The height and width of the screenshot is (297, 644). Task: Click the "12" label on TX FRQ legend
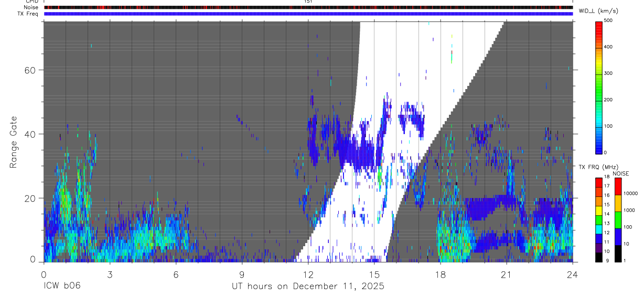pos(607,233)
